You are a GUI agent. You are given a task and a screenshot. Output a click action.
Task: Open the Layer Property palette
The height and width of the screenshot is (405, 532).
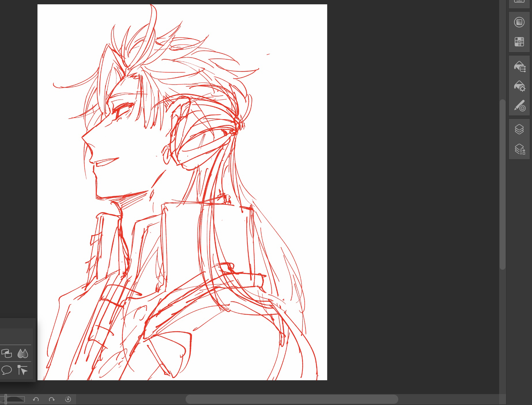coord(519,149)
